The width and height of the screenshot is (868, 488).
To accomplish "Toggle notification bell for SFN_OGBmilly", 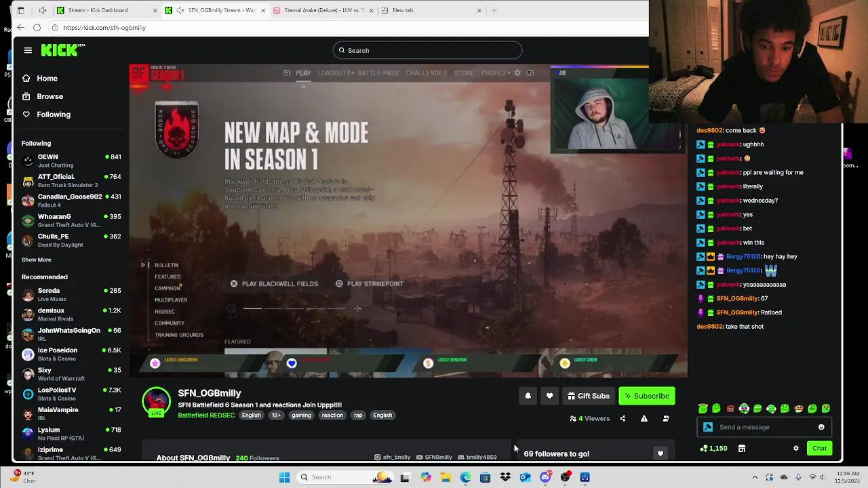I will pyautogui.click(x=528, y=396).
